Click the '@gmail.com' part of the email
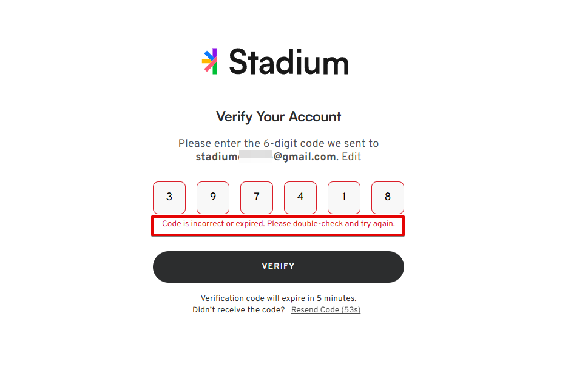Image resolution: width=588 pixels, height=381 pixels. pos(305,157)
